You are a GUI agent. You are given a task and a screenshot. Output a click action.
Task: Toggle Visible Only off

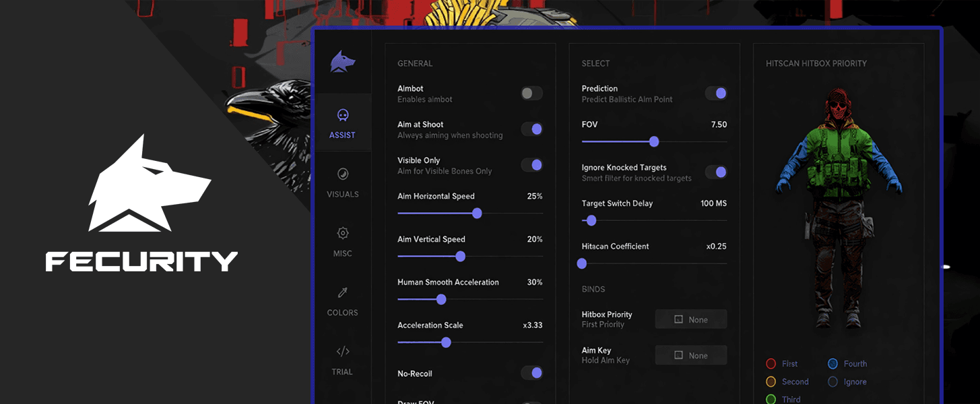(533, 165)
